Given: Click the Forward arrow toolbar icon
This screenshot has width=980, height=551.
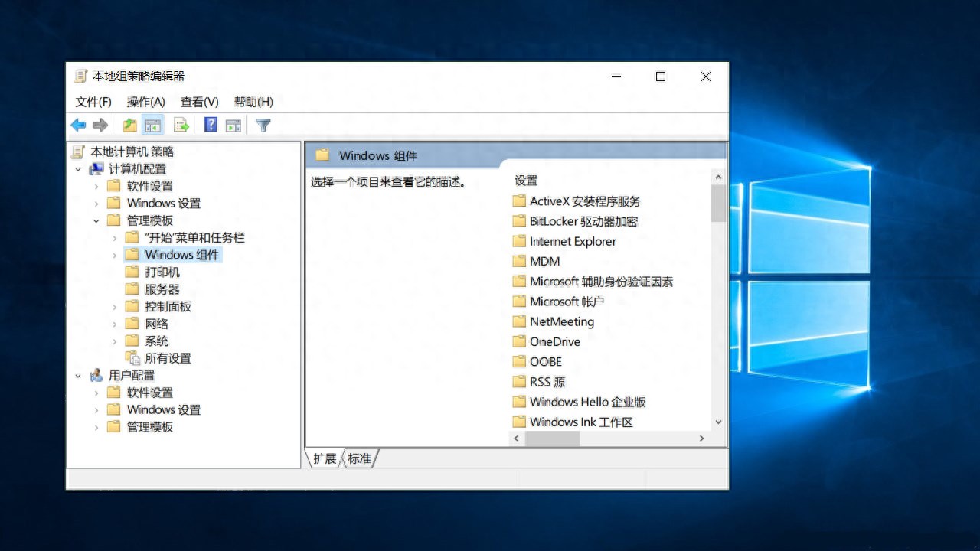Looking at the screenshot, I should (x=100, y=125).
